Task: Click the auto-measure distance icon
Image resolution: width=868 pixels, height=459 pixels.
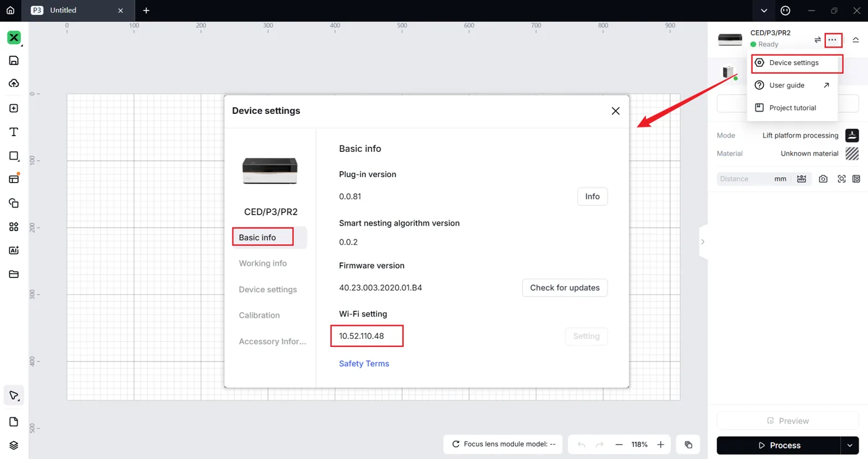Action: click(x=802, y=179)
